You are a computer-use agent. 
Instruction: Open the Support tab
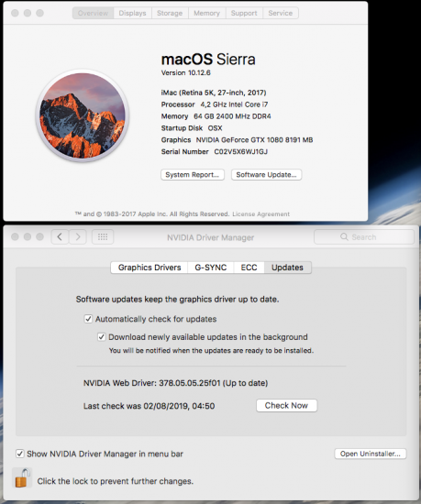[244, 13]
